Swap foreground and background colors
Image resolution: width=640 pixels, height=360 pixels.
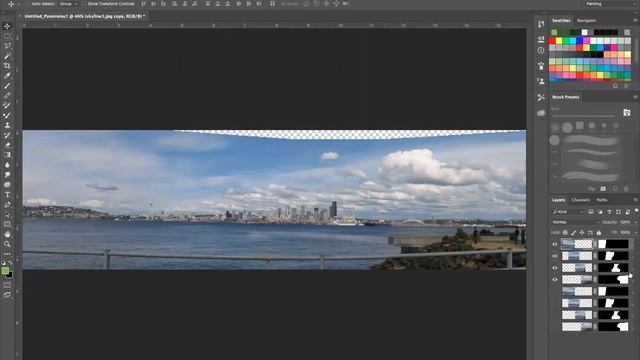click(x=11, y=263)
